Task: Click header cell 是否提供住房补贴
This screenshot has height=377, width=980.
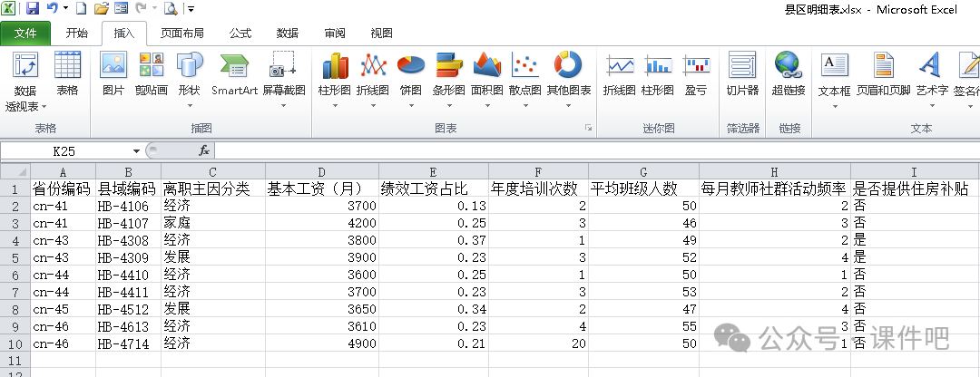Action: (x=915, y=188)
